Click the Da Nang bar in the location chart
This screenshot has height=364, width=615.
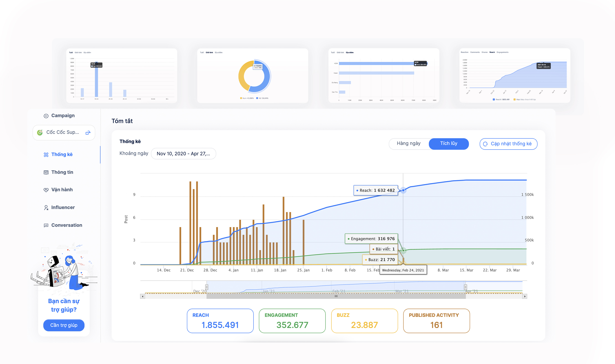(x=345, y=83)
